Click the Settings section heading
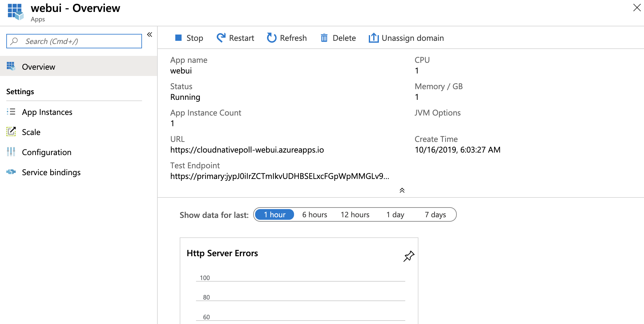The width and height of the screenshot is (644, 324). coord(20,92)
